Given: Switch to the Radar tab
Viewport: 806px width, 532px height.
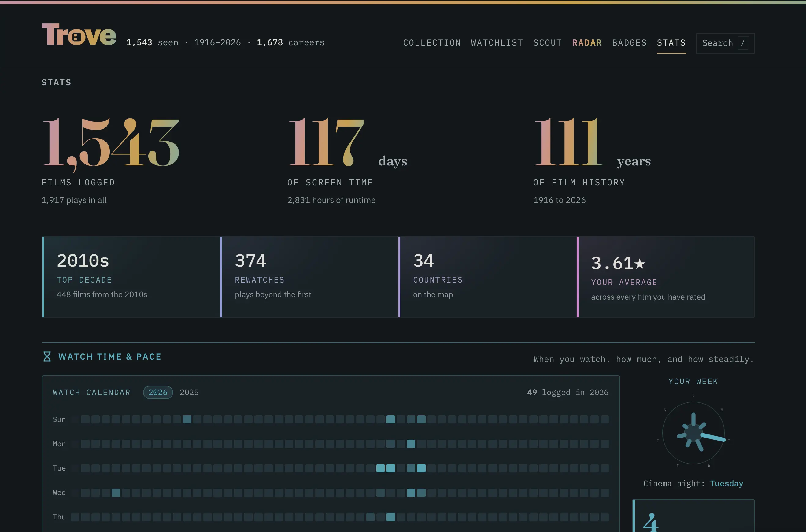Looking at the screenshot, I should tap(587, 43).
